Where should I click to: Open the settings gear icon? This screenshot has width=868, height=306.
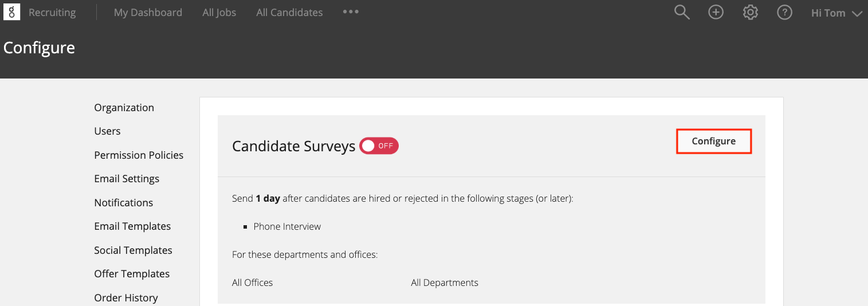point(750,12)
